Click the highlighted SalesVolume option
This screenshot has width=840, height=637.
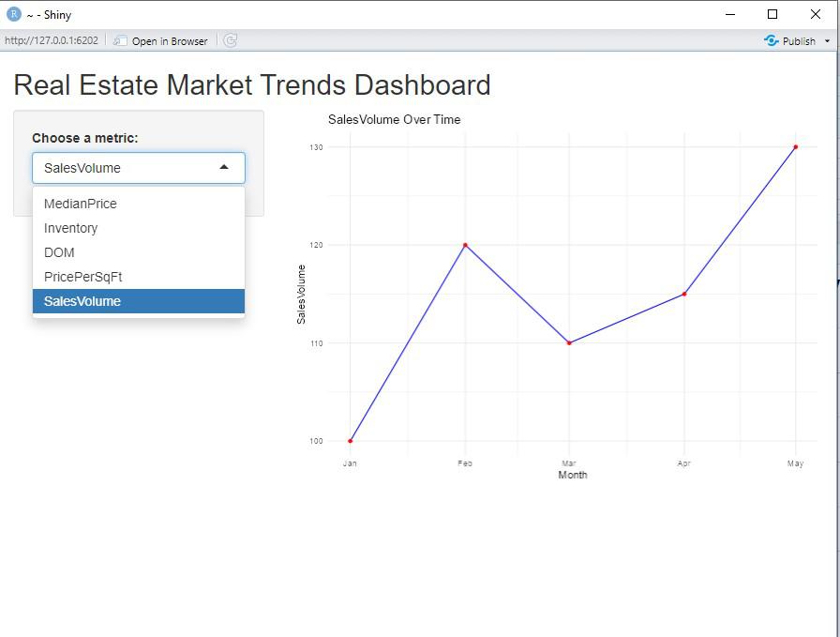pos(82,301)
